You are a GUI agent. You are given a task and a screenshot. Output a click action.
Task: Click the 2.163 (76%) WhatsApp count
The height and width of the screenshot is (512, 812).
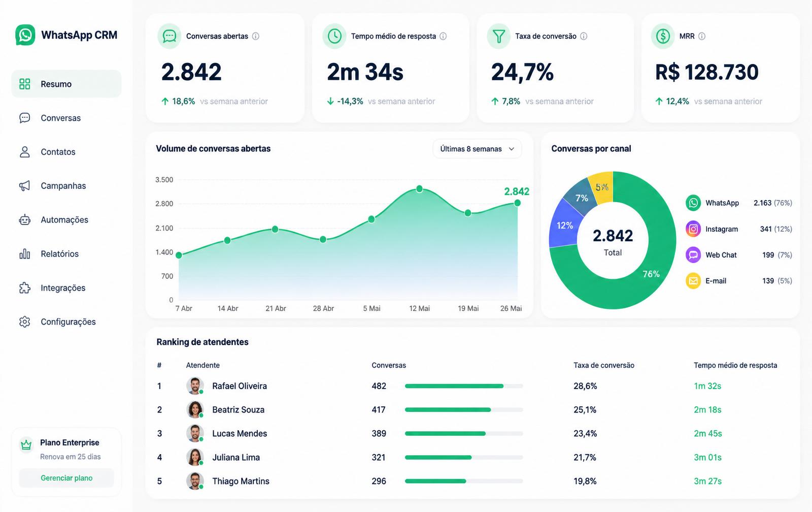click(x=773, y=203)
